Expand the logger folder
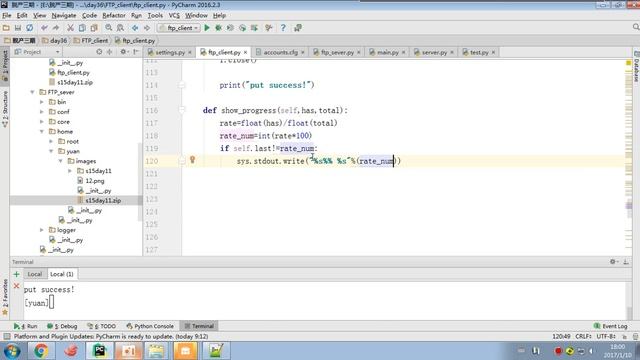The width and height of the screenshot is (640, 360). (42, 230)
